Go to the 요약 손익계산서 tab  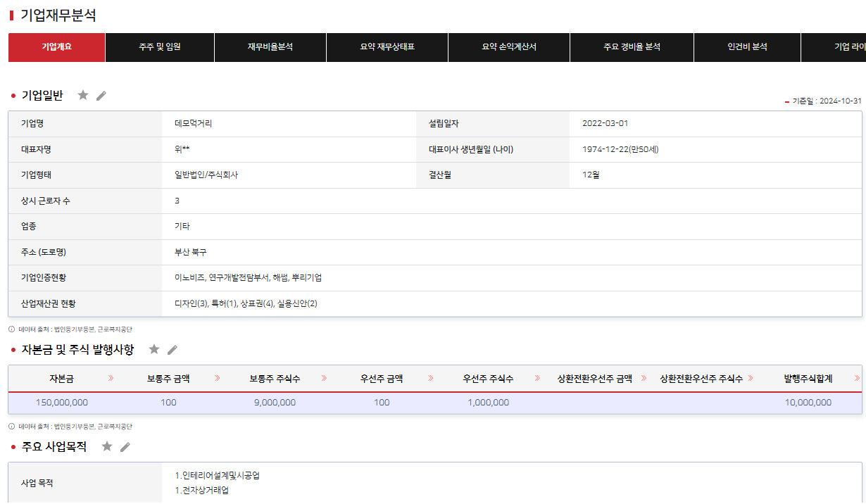pyautogui.click(x=509, y=47)
